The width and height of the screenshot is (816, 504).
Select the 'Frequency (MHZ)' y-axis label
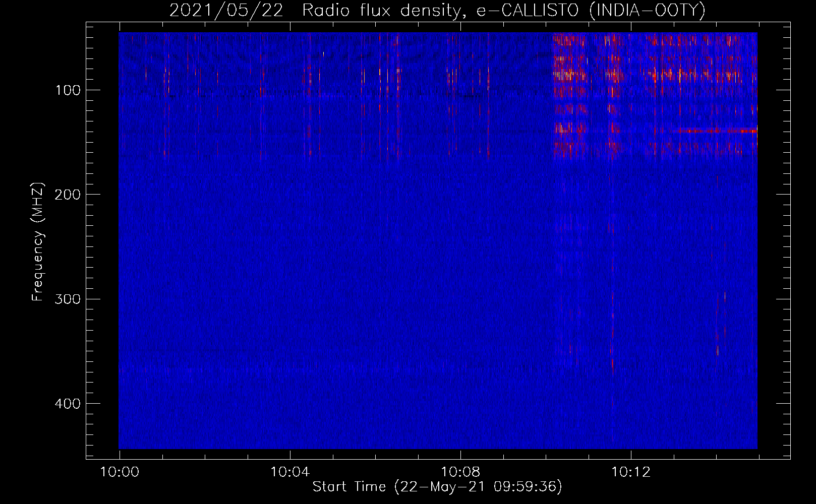38,242
